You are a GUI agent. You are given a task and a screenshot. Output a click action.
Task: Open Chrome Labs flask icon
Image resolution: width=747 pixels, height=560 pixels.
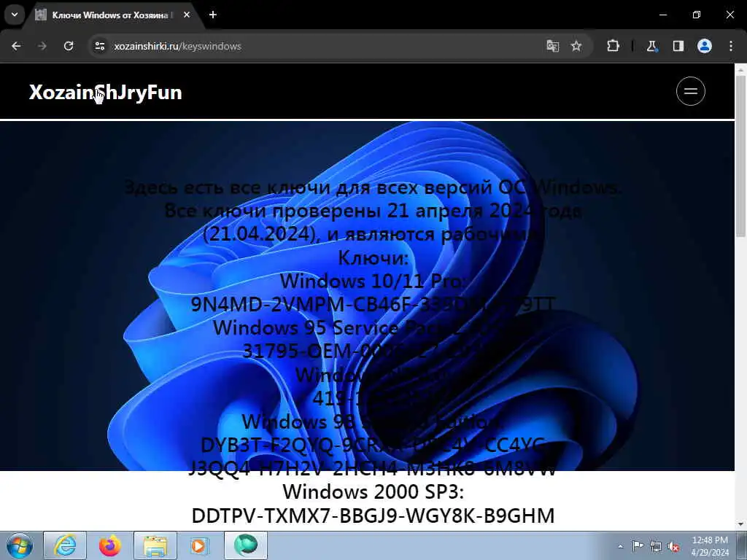pos(651,46)
